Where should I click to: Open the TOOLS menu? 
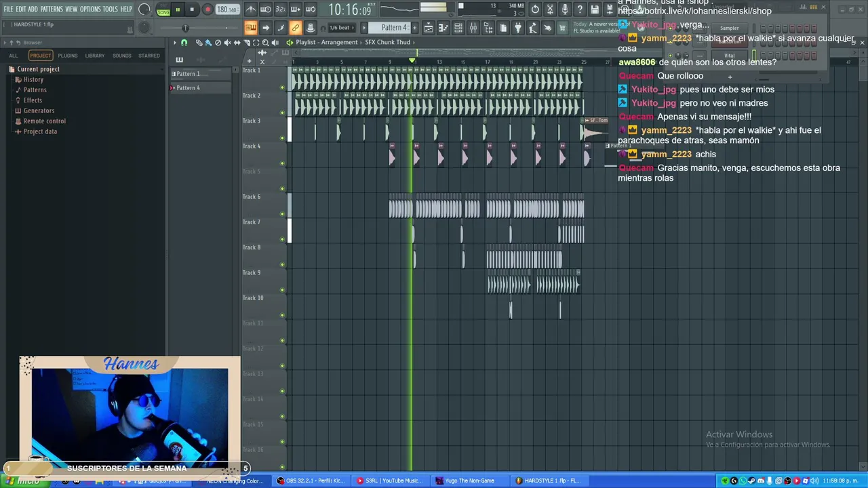pyautogui.click(x=110, y=9)
